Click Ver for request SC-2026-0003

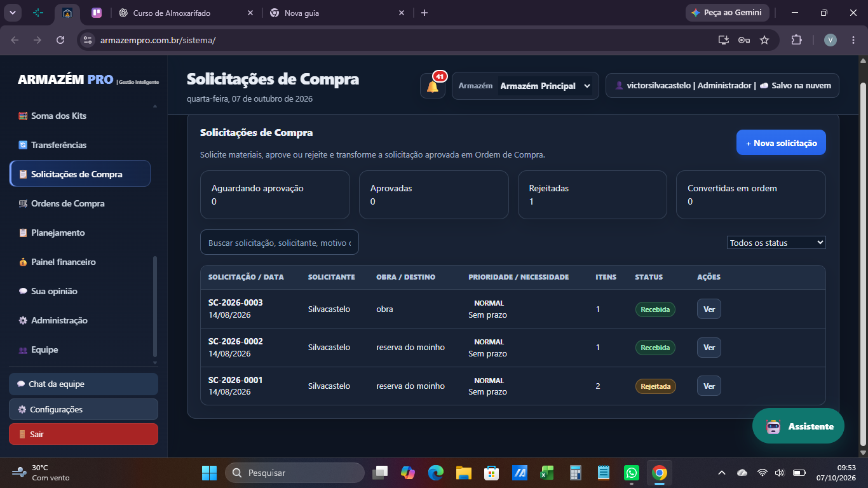point(709,309)
